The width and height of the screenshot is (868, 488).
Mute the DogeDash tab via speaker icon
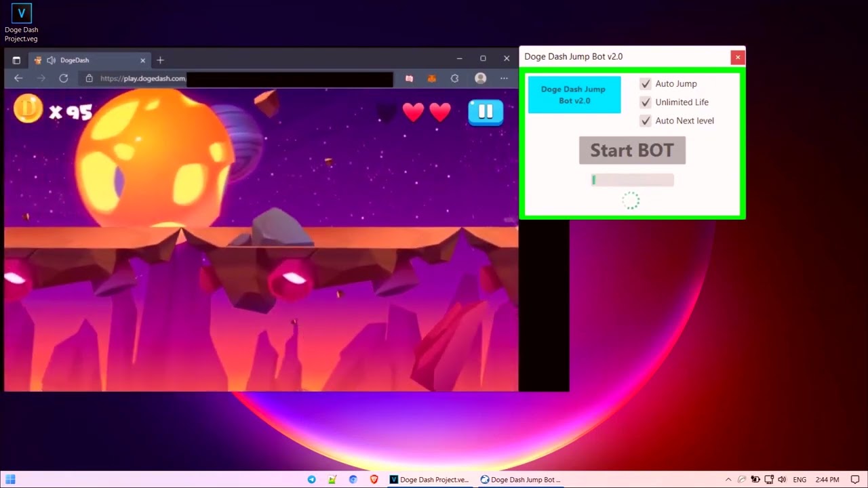[x=51, y=60]
